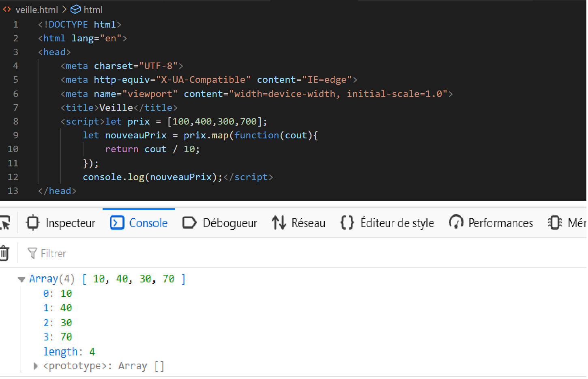588x379 pixels.
Task: Click the filter funnel icon
Action: click(x=32, y=253)
